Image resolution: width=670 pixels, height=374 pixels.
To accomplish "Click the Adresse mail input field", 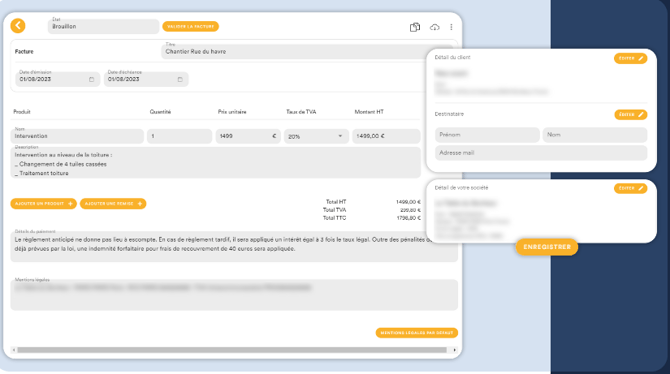I will click(x=541, y=153).
